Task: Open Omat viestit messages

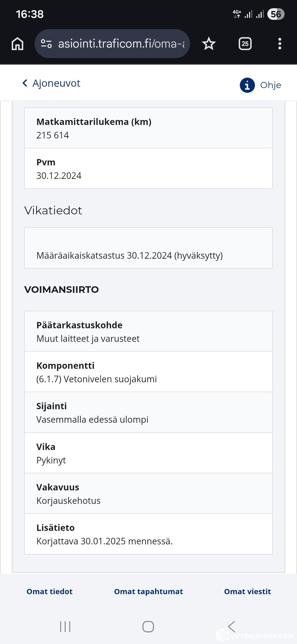Action: [x=248, y=591]
